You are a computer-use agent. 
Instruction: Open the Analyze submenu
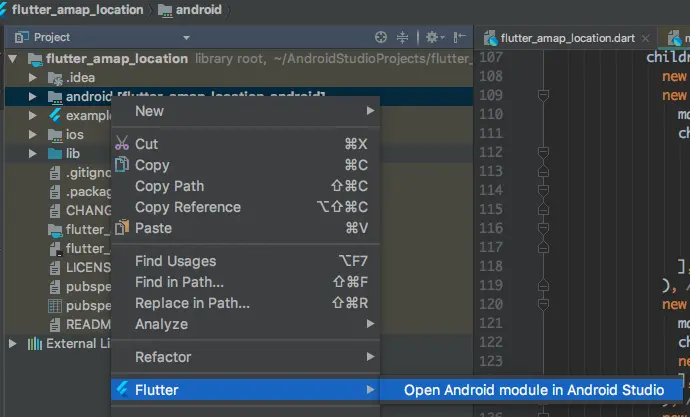coord(245,324)
